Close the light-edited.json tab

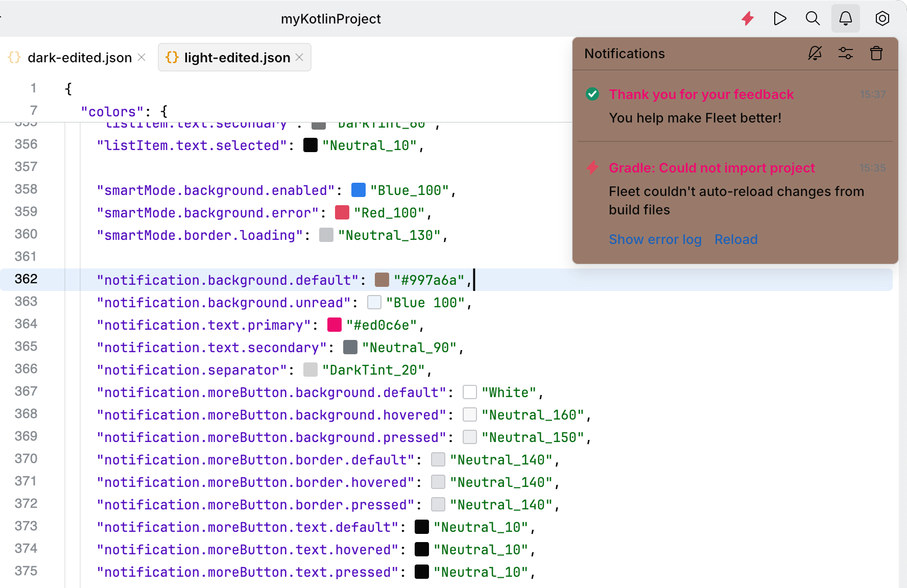300,57
